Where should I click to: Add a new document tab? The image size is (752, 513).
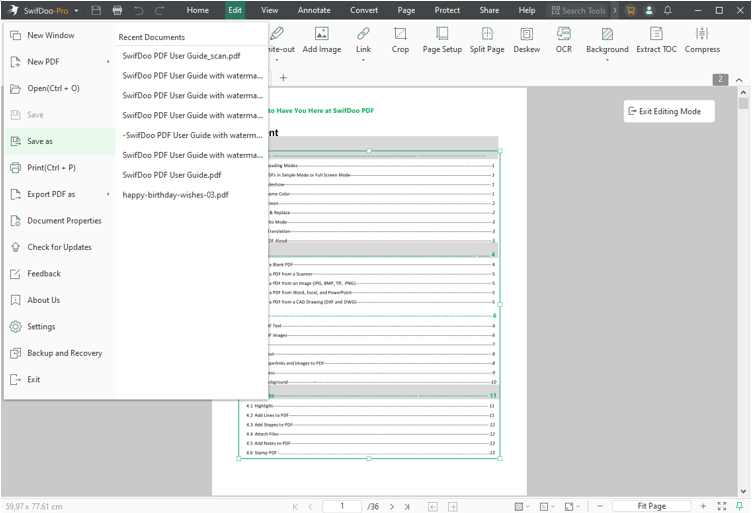(x=283, y=78)
